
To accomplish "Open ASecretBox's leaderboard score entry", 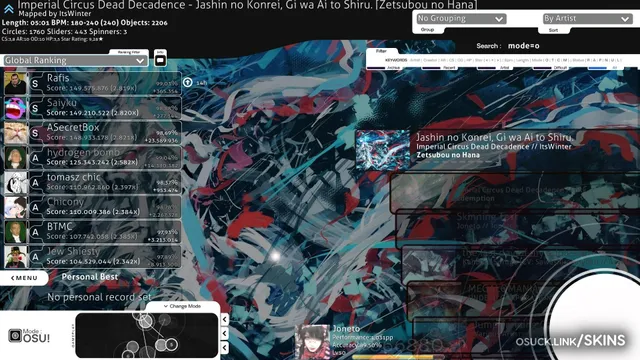I will tap(93, 133).
